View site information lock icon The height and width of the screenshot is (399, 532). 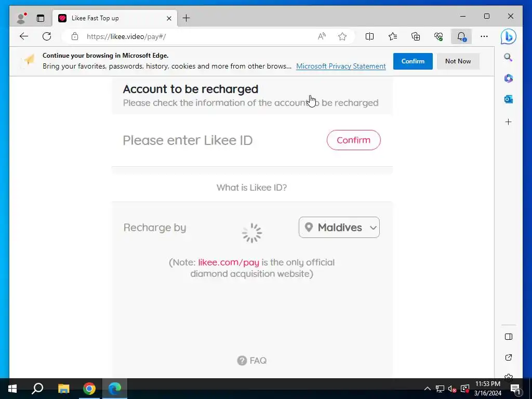pos(75,36)
